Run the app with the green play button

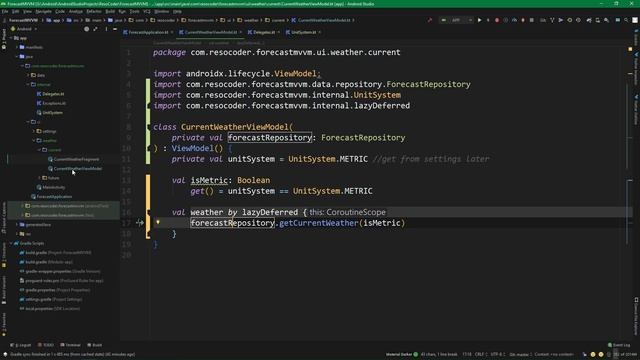(x=479, y=20)
